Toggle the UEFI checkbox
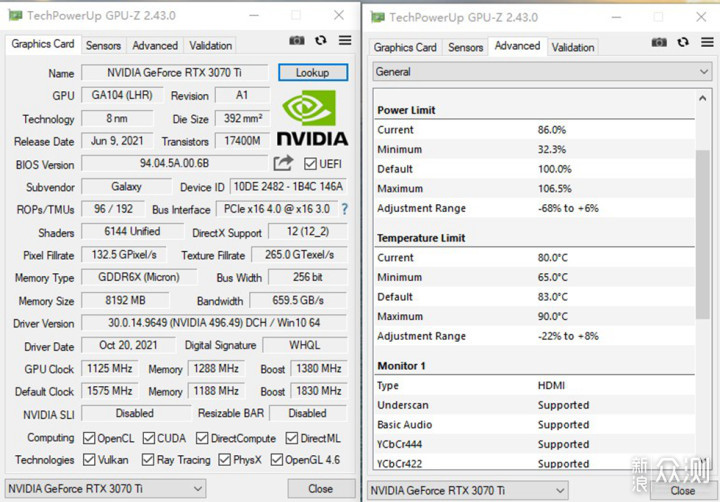The width and height of the screenshot is (720, 502). coord(310,164)
